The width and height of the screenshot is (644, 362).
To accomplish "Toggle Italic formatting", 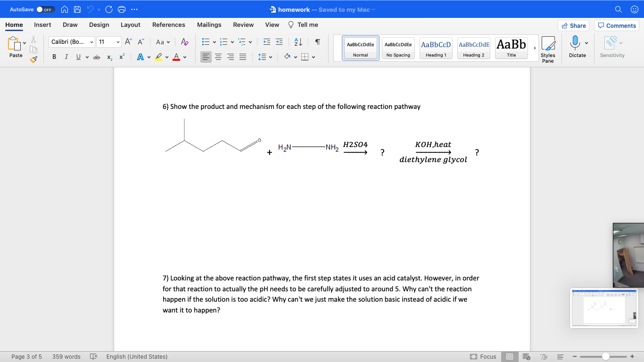I will pos(66,57).
